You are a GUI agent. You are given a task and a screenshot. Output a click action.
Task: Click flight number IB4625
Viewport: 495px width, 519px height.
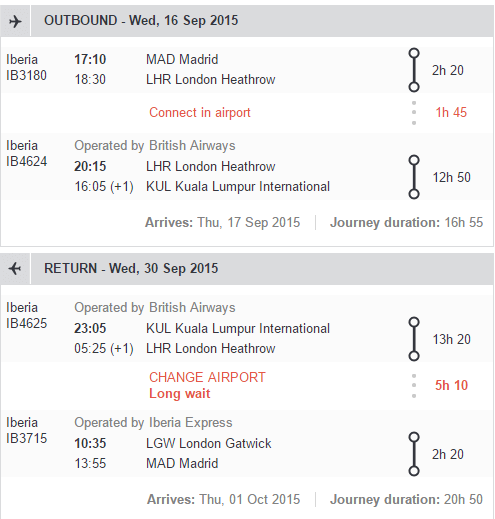coord(27,323)
